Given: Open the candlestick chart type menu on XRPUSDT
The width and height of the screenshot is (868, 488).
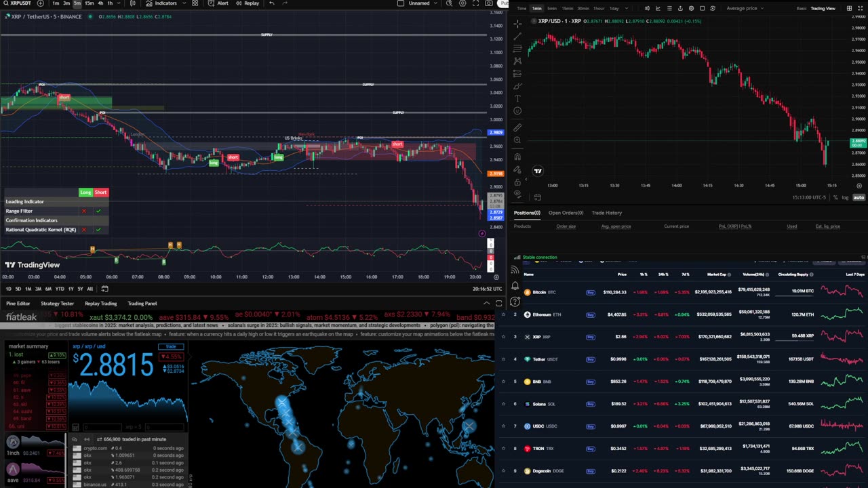Looking at the screenshot, I should pyautogui.click(x=133, y=3).
